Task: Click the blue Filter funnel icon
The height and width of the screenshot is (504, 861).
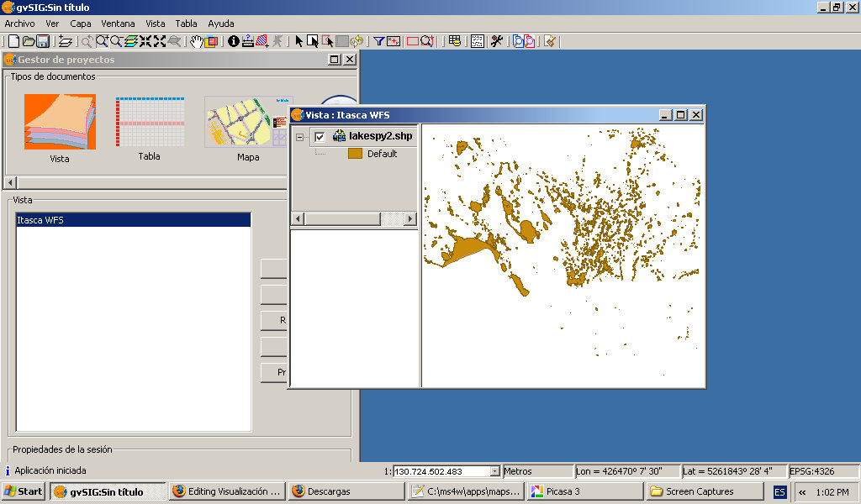Action: (x=378, y=41)
